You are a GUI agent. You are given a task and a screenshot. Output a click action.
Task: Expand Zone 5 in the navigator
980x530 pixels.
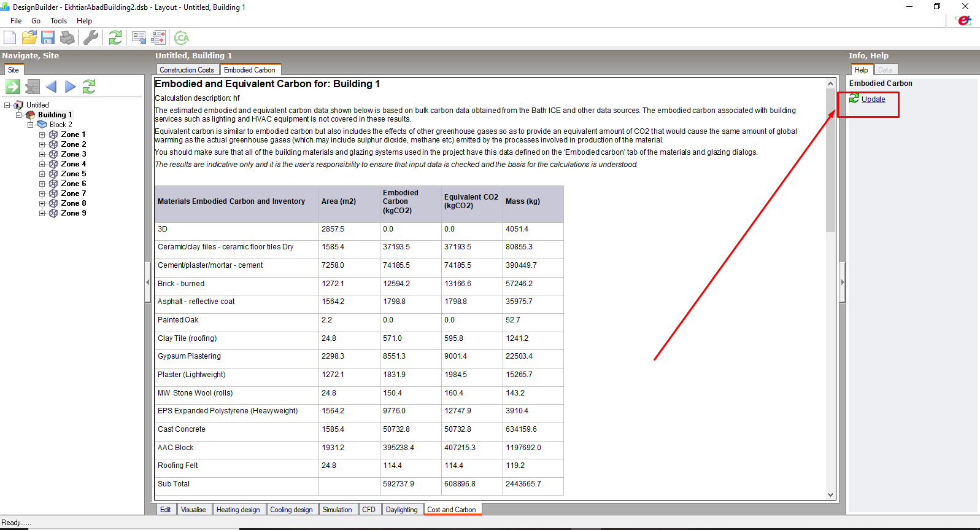point(42,174)
